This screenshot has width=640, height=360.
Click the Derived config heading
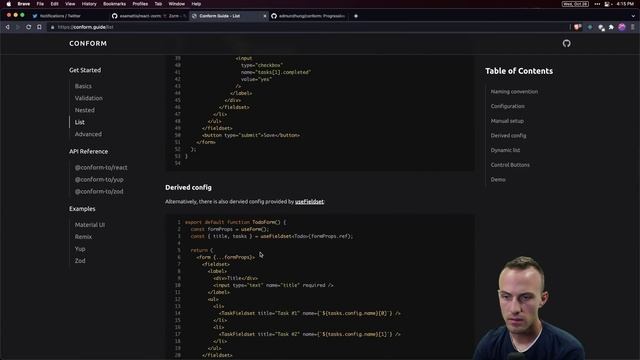188,187
